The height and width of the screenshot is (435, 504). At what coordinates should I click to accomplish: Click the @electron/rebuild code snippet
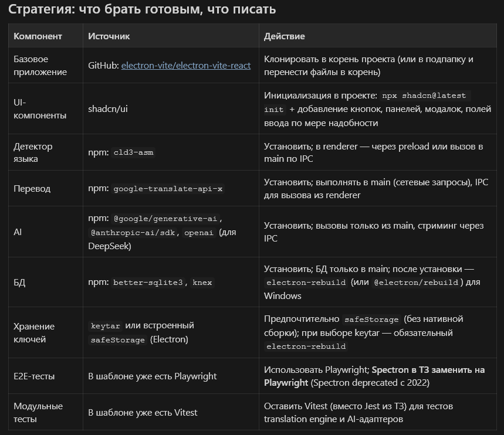[x=417, y=283]
